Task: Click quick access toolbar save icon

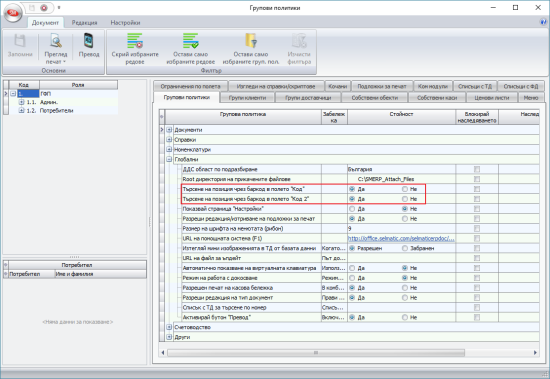Action: click(x=32, y=7)
